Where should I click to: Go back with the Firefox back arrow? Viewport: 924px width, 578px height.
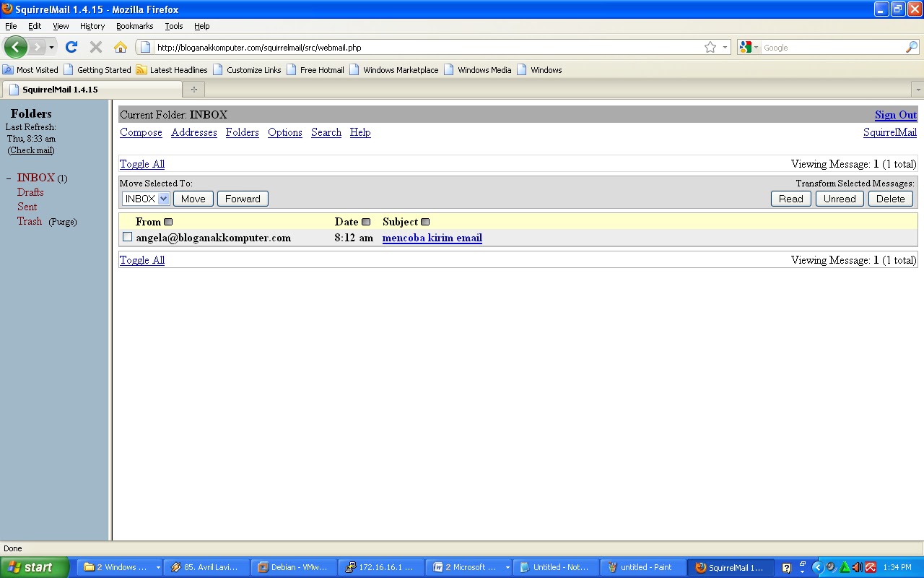coord(15,47)
